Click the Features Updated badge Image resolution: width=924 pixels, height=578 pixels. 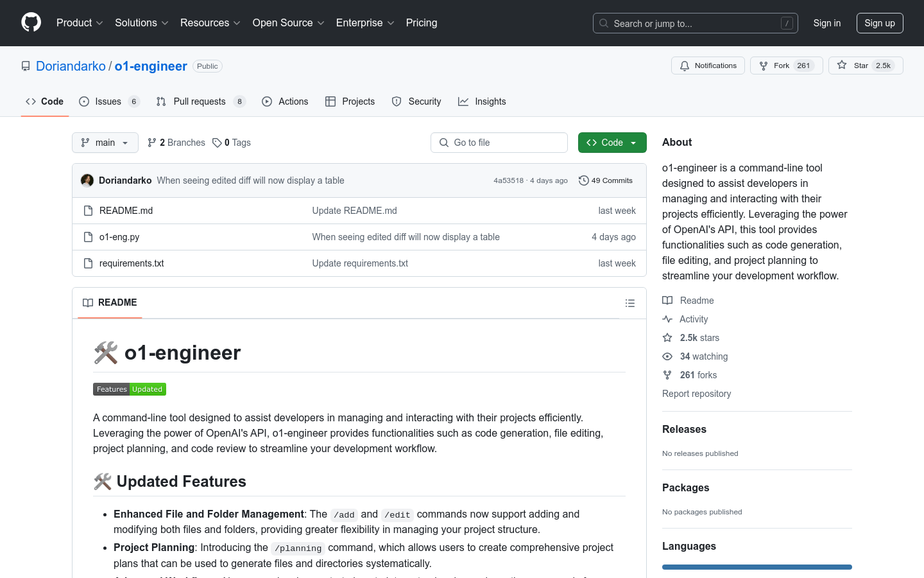(x=130, y=389)
